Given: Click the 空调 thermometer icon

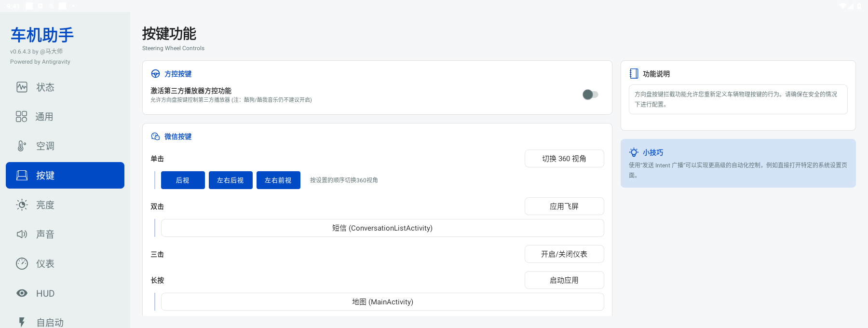Looking at the screenshot, I should (22, 146).
